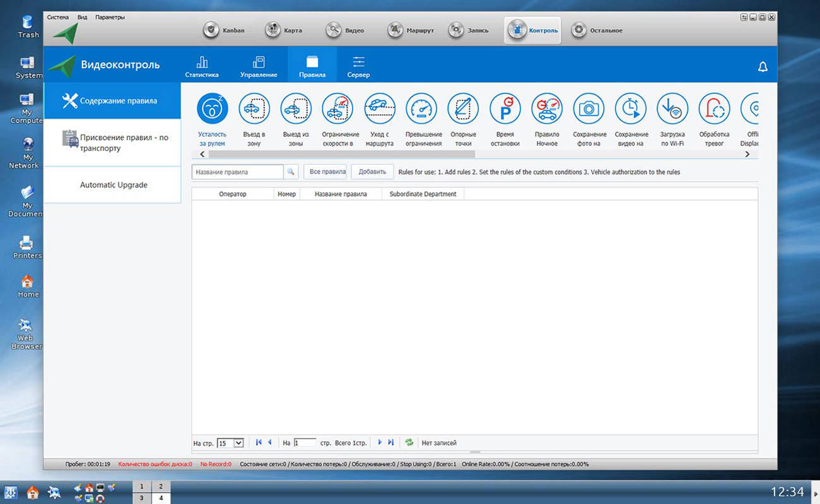The width and height of the screenshot is (820, 504).
Task: Select the speed limit exceeded icon
Action: point(421,109)
